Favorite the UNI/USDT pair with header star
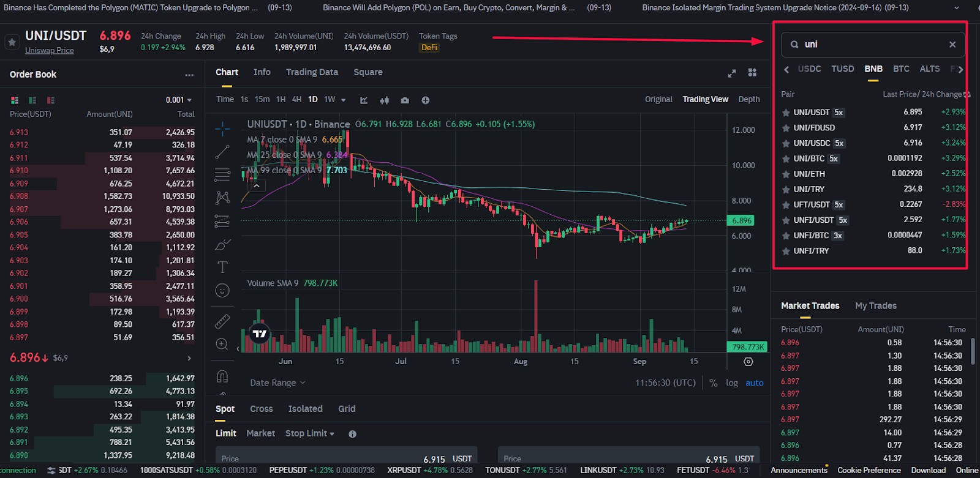The height and width of the screenshot is (478, 980). pyautogui.click(x=12, y=42)
